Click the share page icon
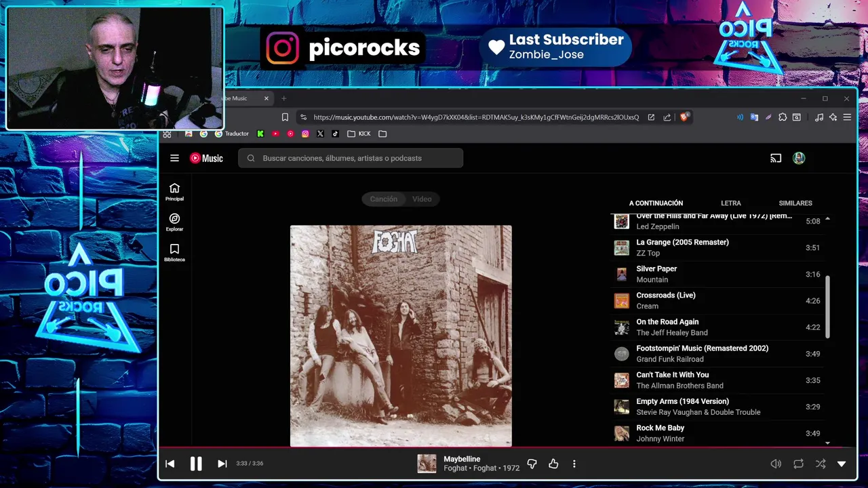868x488 pixels. coord(667,117)
